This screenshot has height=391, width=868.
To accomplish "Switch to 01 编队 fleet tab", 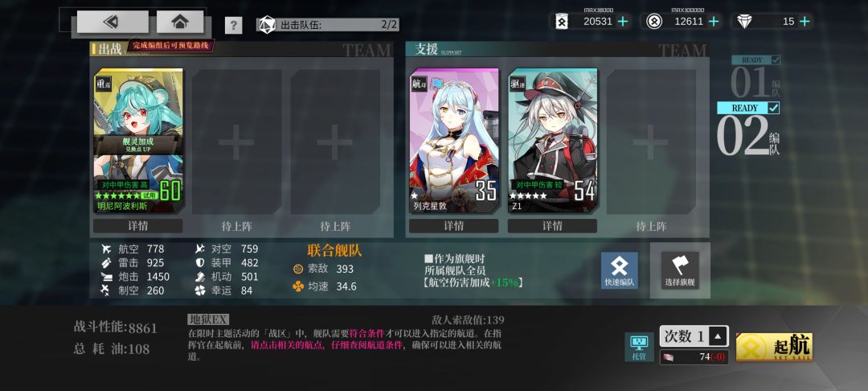I will [756, 77].
